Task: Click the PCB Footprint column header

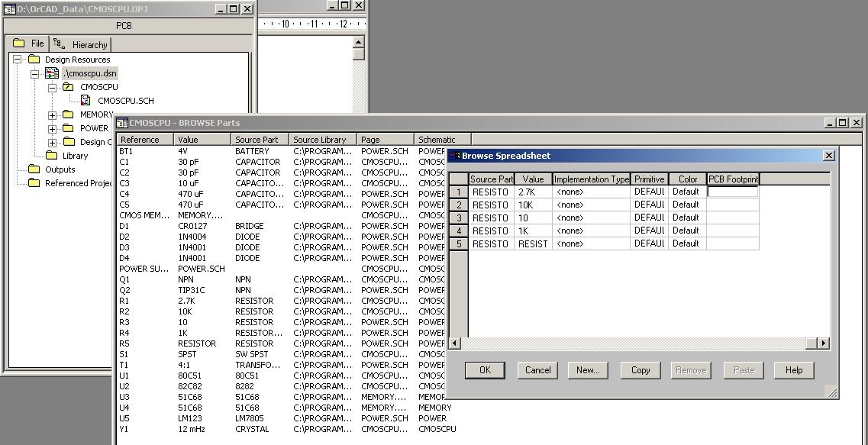Action: click(x=733, y=179)
